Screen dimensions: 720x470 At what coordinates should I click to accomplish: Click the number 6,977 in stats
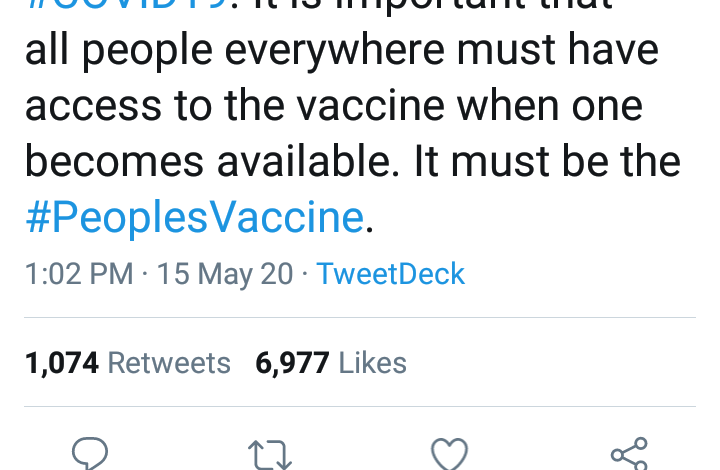(292, 362)
